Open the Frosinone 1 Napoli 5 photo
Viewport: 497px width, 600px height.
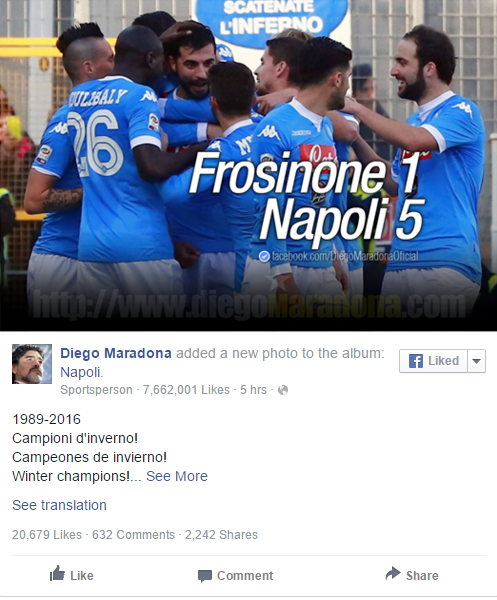248,165
